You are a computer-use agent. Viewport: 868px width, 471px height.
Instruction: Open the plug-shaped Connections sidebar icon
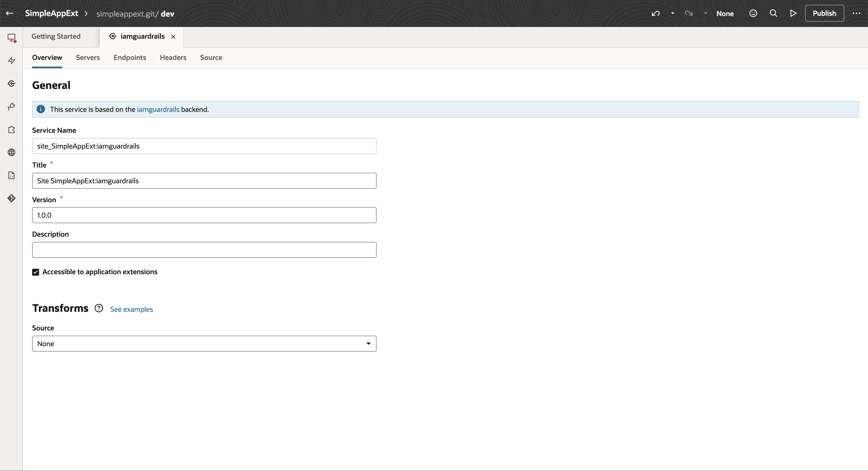pyautogui.click(x=11, y=106)
